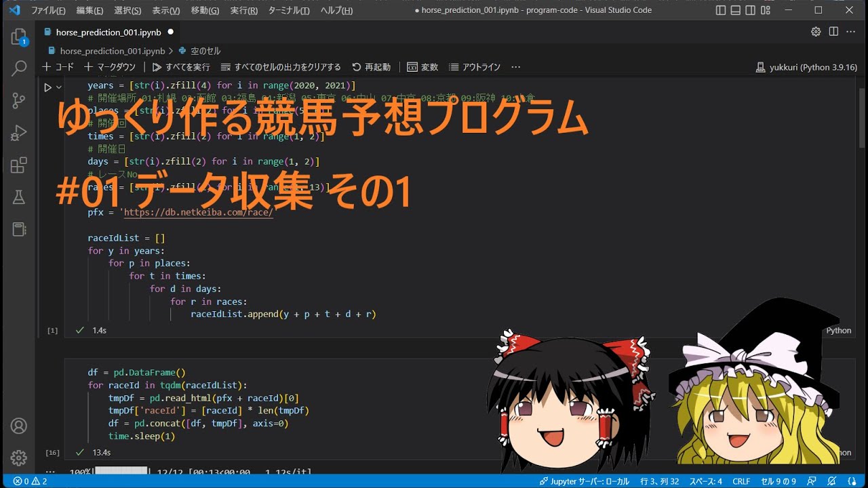Open the Explorer view in activity bar

pos(18,37)
